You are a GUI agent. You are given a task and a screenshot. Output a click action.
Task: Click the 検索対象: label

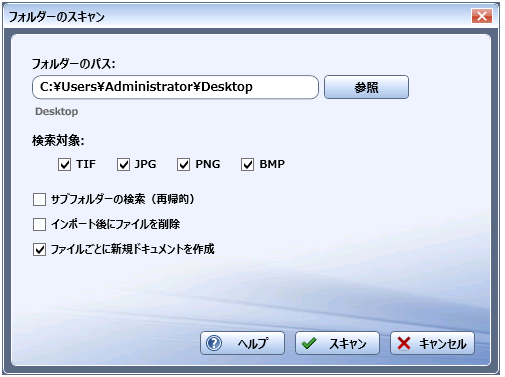(58, 140)
